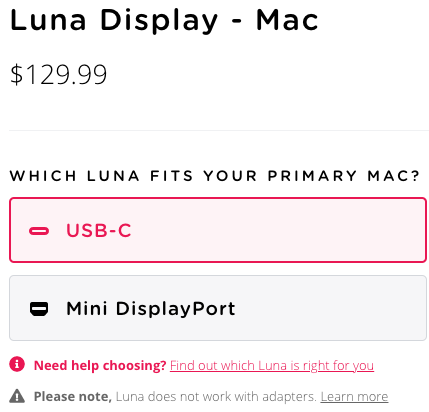
Task: Open the Learn more link about adapters
Action: [x=354, y=397]
